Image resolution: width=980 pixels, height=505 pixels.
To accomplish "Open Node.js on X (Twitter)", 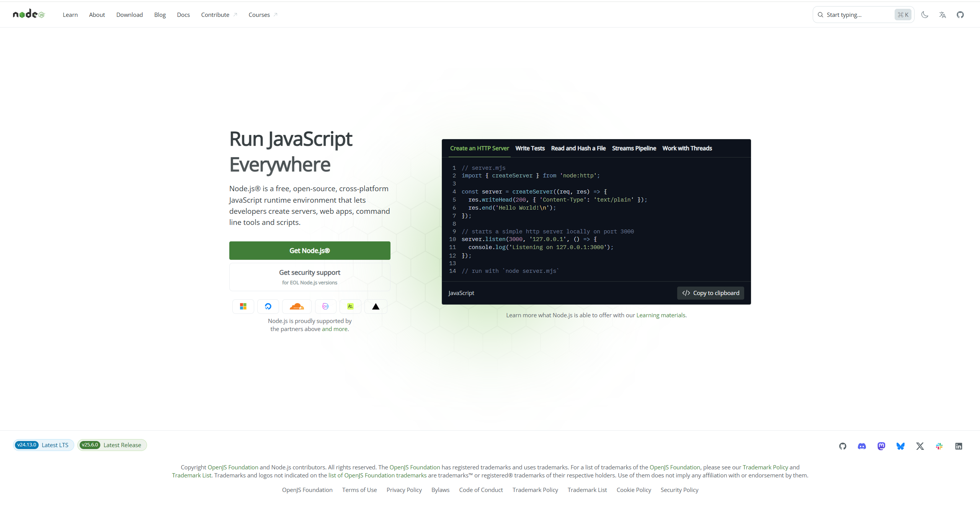I will click(x=920, y=446).
